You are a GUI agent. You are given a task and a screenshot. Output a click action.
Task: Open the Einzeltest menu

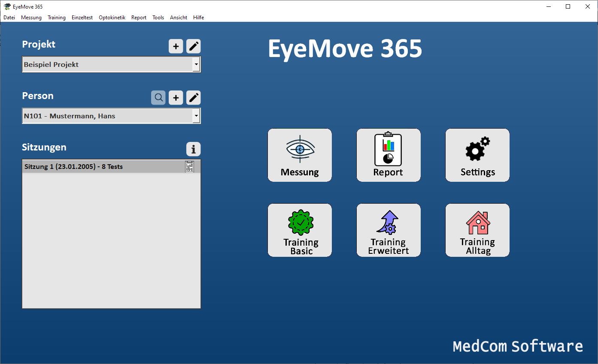pyautogui.click(x=82, y=18)
